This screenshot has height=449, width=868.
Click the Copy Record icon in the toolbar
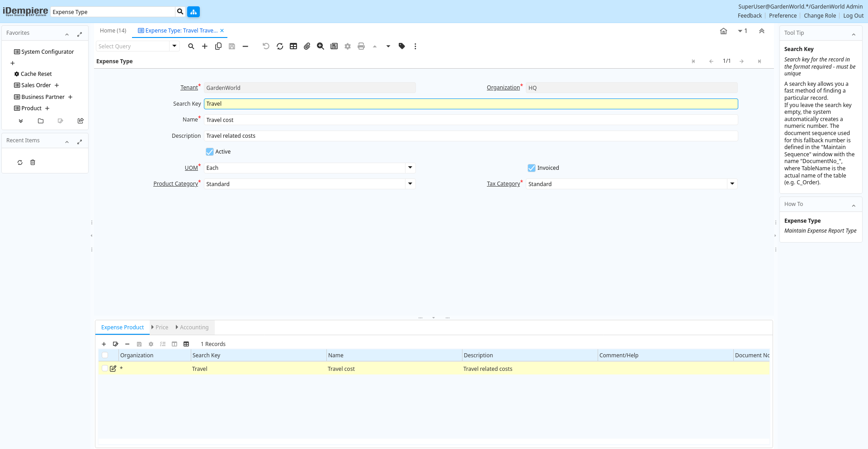coord(218,46)
